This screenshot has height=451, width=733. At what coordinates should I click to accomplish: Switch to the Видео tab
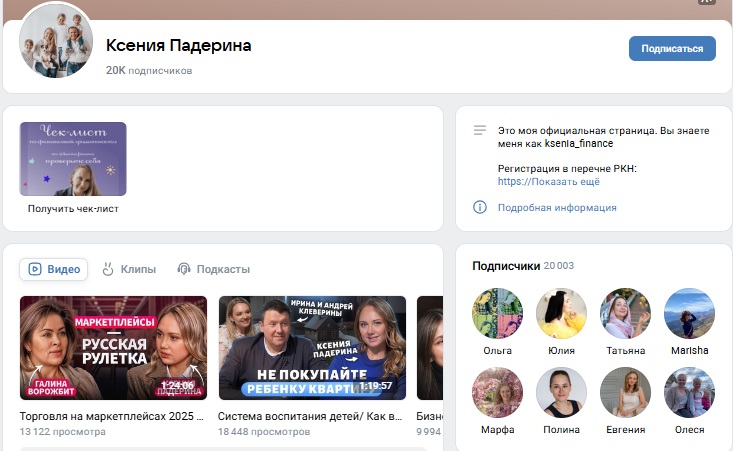click(x=54, y=269)
